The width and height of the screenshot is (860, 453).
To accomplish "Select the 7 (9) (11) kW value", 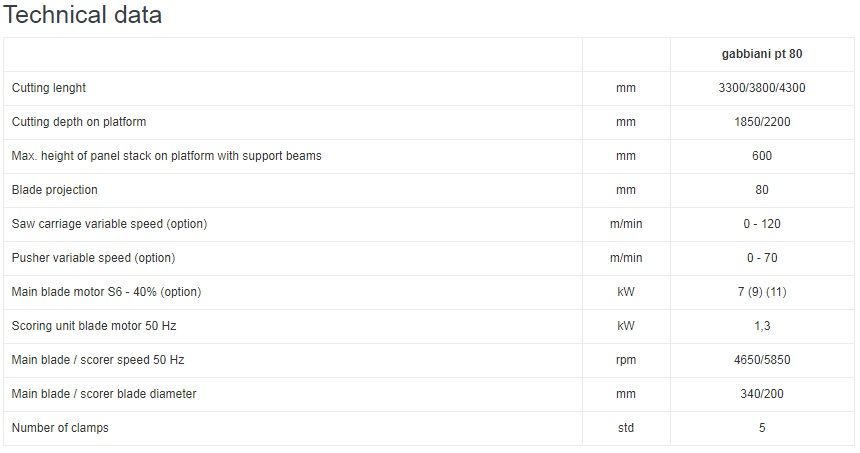I will [762, 292].
